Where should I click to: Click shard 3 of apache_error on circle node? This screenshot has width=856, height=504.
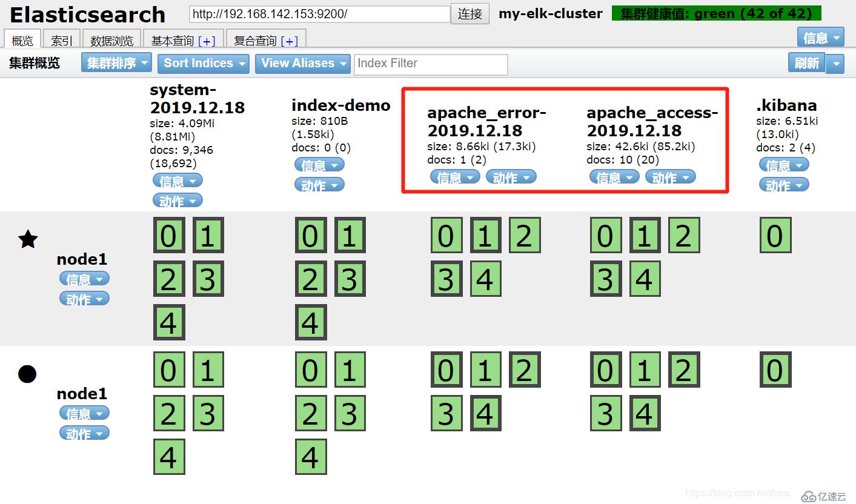tap(446, 413)
